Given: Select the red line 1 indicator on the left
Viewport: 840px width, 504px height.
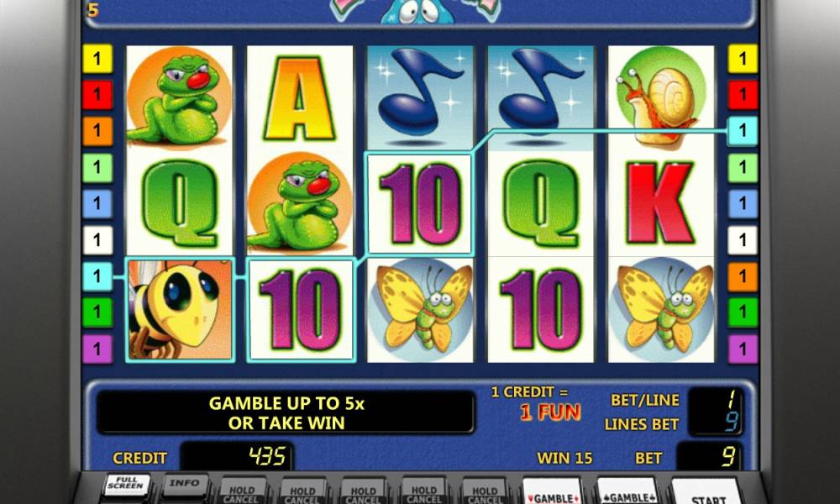Looking at the screenshot, I should 97,95.
